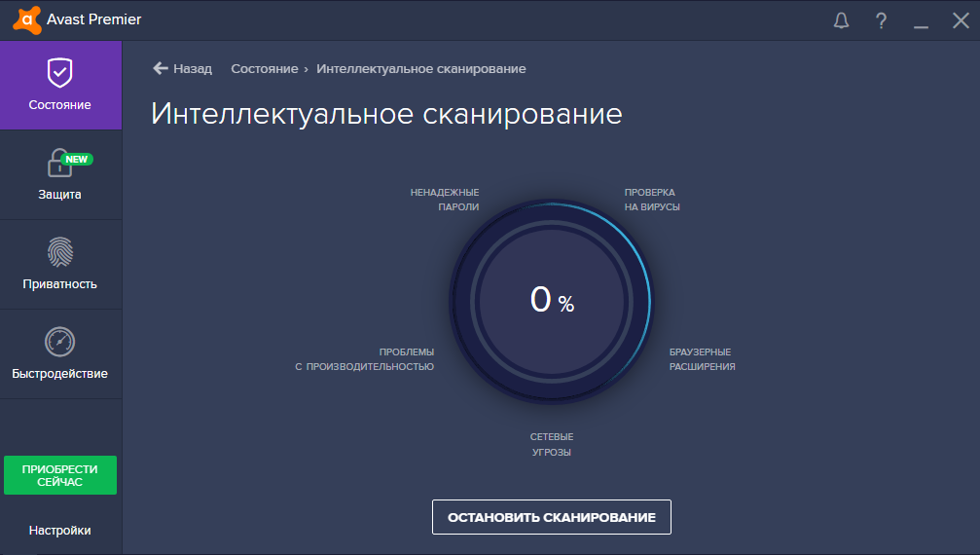Click the Avast Premier title text
Viewport: 980px width, 555px height.
[93, 19]
